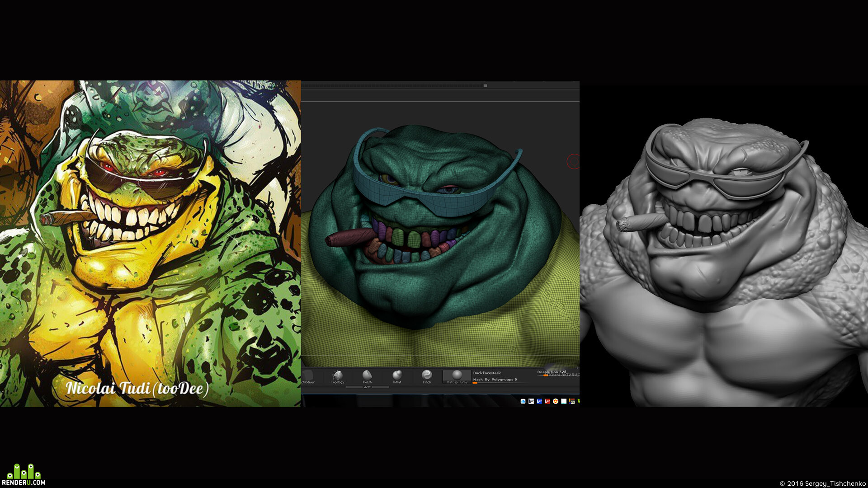This screenshot has width=868, height=488.
Task: Choose the Polish brush
Action: (x=367, y=376)
